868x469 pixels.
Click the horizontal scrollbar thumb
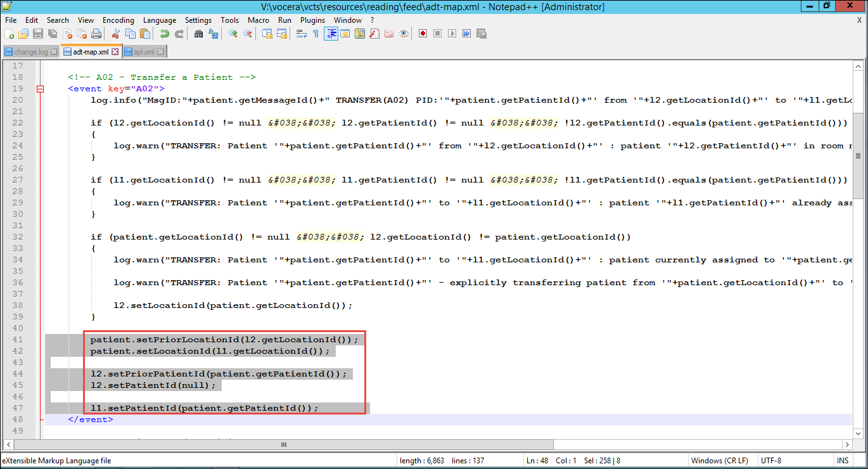point(283,445)
